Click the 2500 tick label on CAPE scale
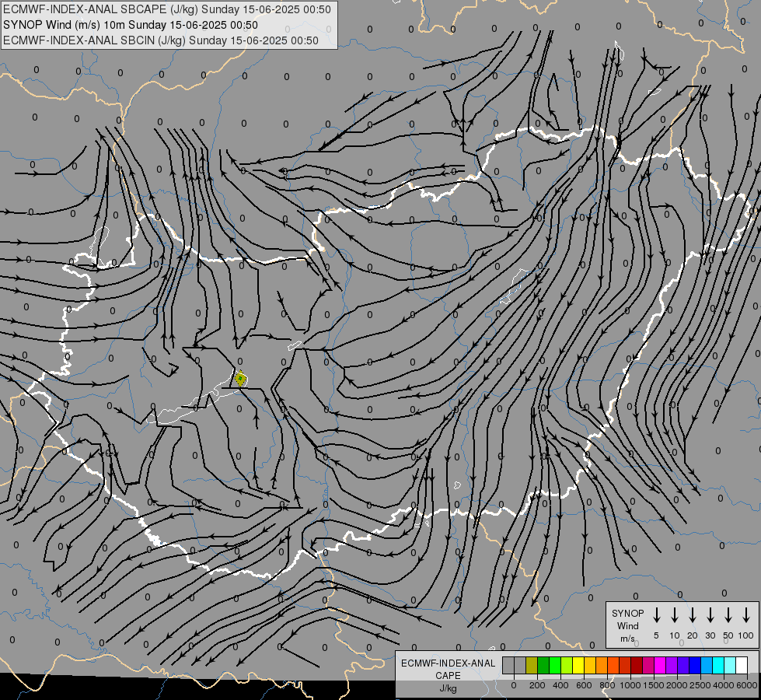Image resolution: width=761 pixels, height=700 pixels. 700,685
